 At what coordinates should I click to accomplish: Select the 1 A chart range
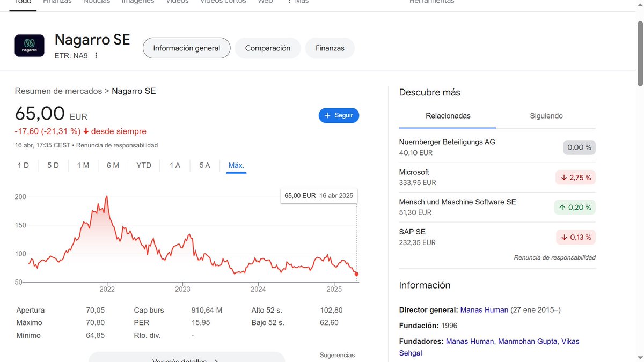click(x=175, y=165)
